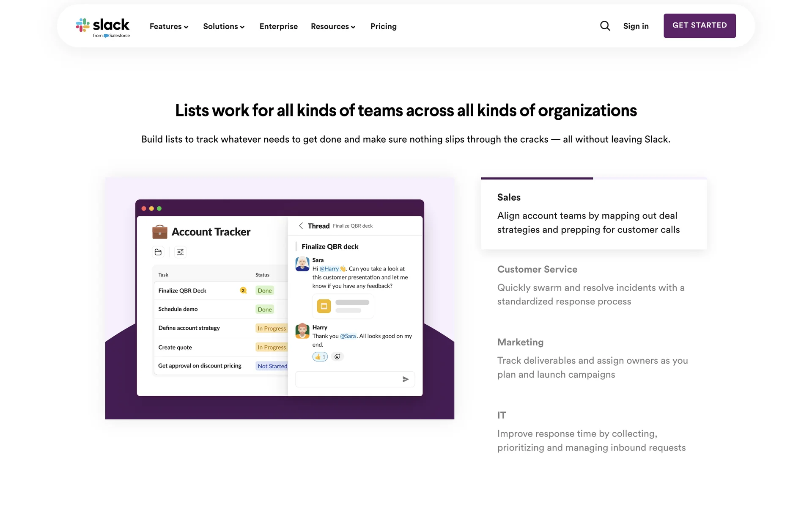This screenshot has width=812, height=508.
Task: Click the thread reply input field
Action: [x=347, y=379]
